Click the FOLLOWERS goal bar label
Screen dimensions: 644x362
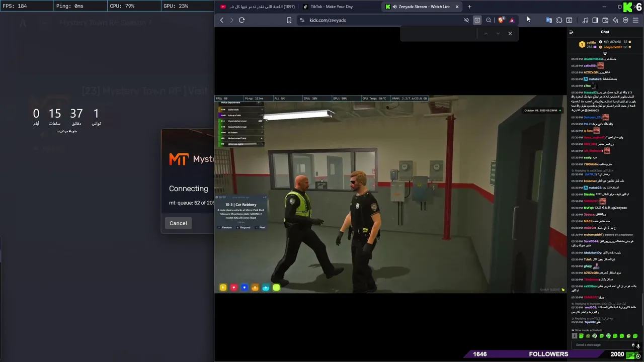548,354
